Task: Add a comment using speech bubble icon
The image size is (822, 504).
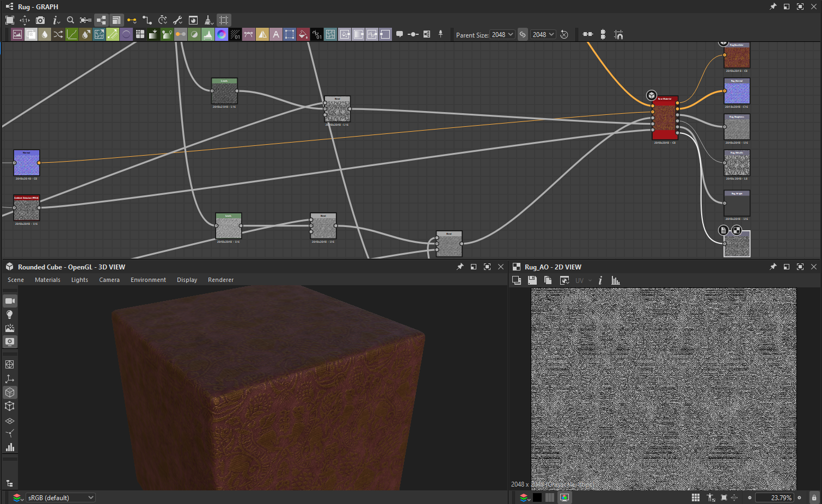Action: pos(400,34)
